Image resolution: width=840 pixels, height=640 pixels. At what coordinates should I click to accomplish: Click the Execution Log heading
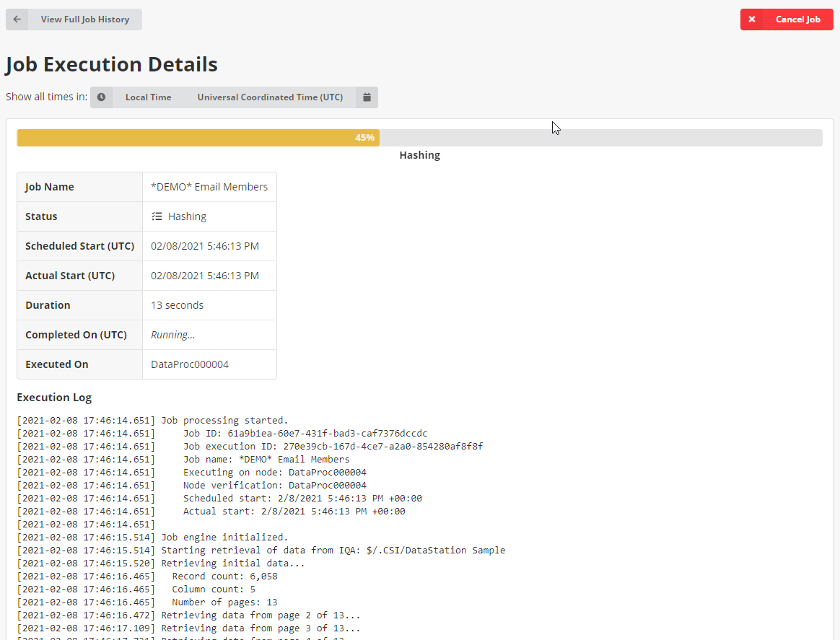[54, 398]
